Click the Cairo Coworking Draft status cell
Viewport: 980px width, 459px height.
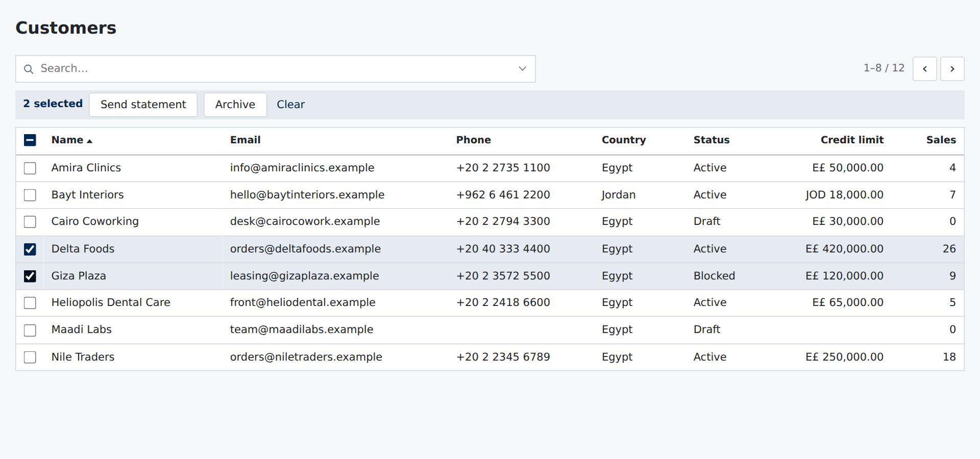[707, 221]
